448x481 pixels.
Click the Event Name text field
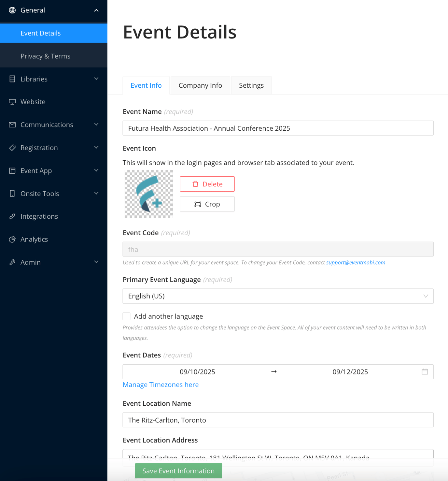pyautogui.click(x=278, y=128)
